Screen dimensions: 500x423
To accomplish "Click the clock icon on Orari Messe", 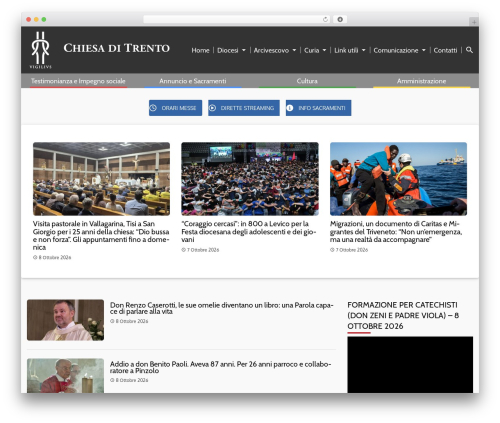I will click(153, 108).
